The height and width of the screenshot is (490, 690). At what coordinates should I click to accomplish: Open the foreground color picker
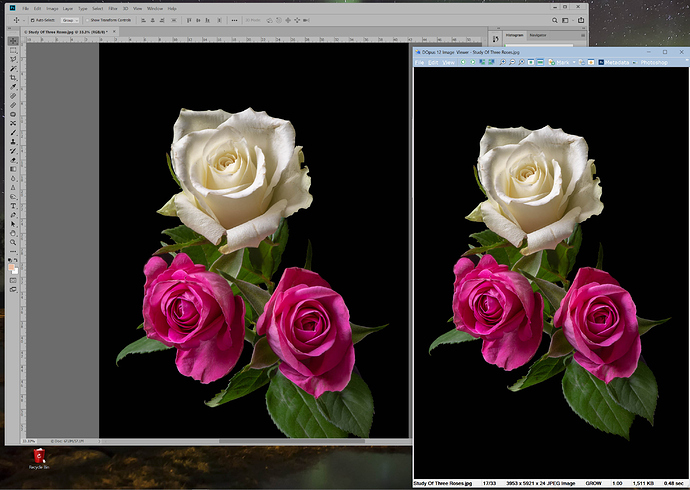pos(11,267)
